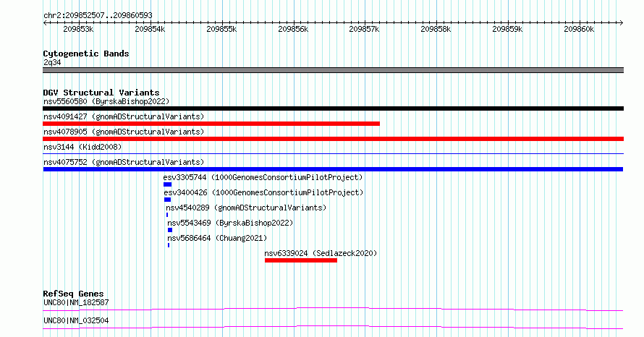The width and height of the screenshot is (644, 337).
Task: Click the DGV Structural Variants track title
Action: (x=101, y=93)
